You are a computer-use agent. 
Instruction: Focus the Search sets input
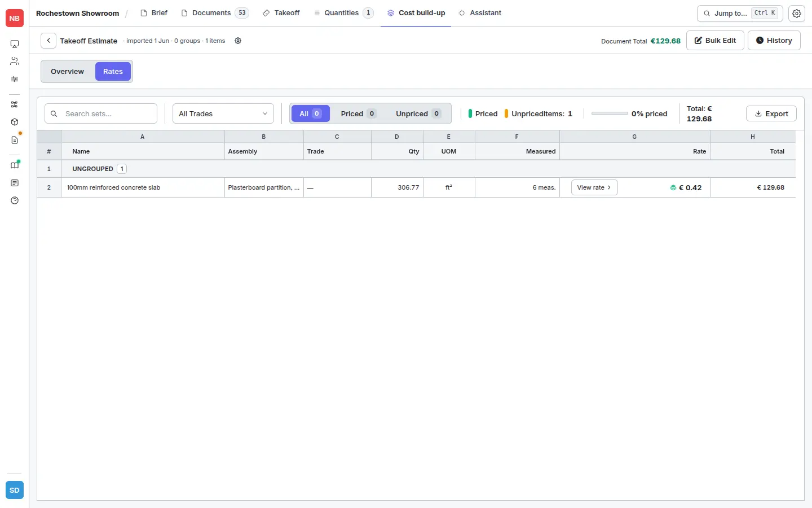(x=101, y=113)
